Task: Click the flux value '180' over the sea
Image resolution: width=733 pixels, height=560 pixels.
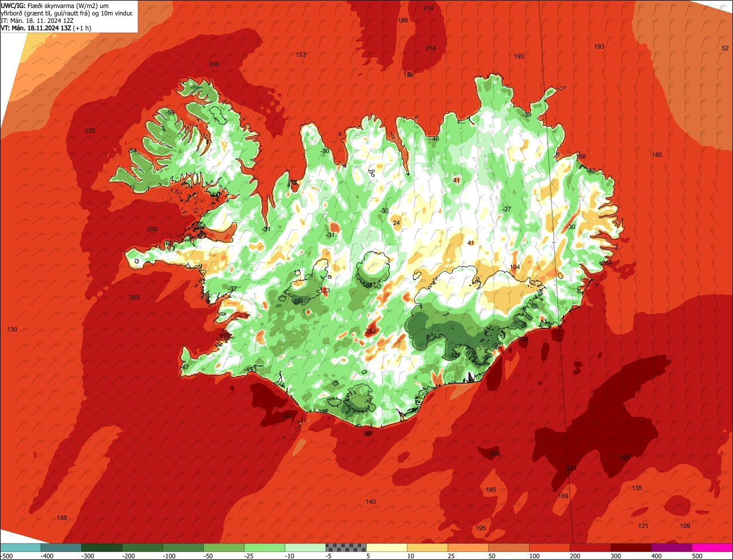Action: [x=657, y=155]
